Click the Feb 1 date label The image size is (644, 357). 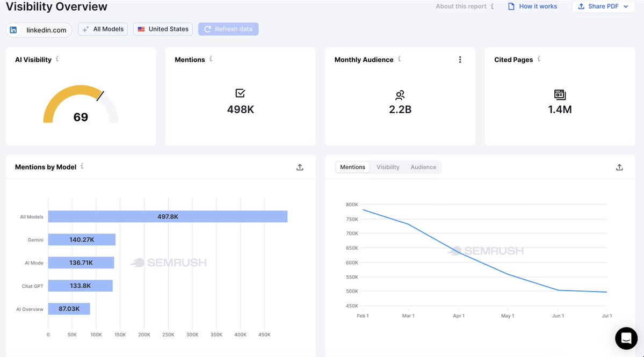coord(363,316)
